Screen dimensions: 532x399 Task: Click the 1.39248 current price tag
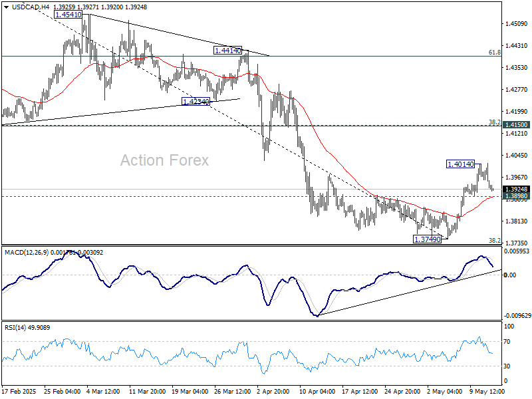[x=517, y=190]
